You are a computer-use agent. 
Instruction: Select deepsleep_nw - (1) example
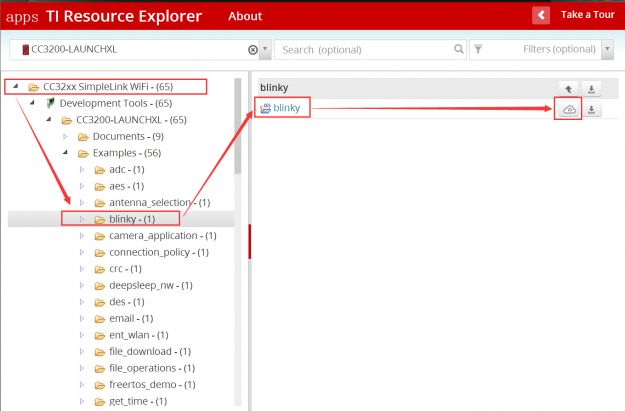click(151, 285)
